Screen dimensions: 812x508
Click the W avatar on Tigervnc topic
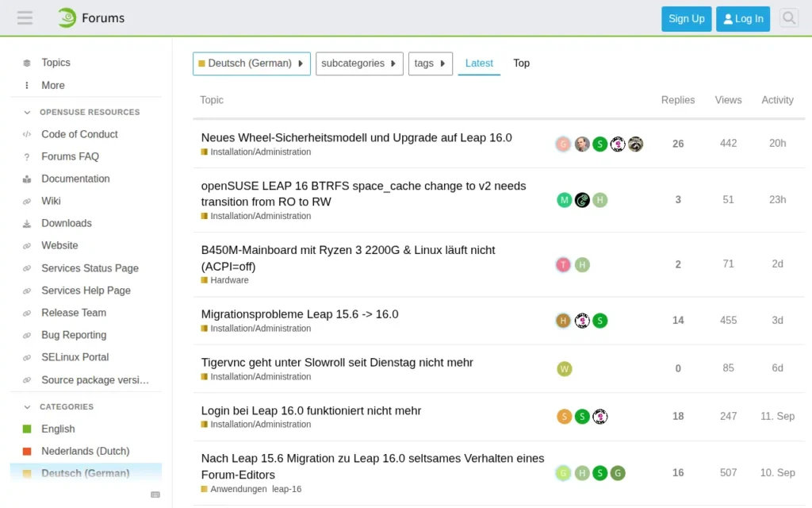point(564,369)
